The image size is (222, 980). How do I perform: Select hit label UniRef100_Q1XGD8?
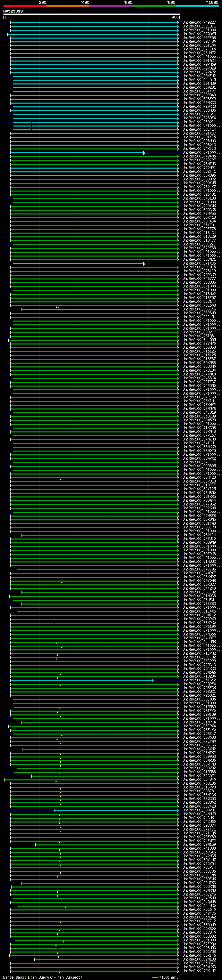coord(199,428)
